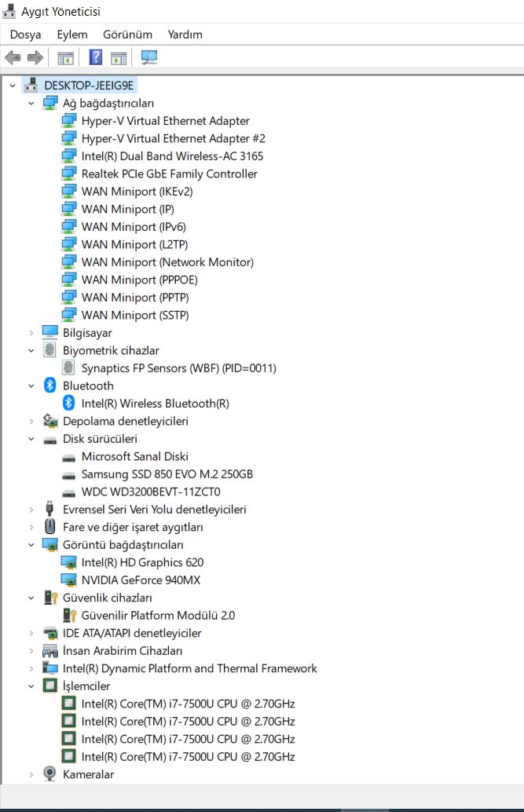Click the webcam icon beside Kameralar

coord(49,774)
